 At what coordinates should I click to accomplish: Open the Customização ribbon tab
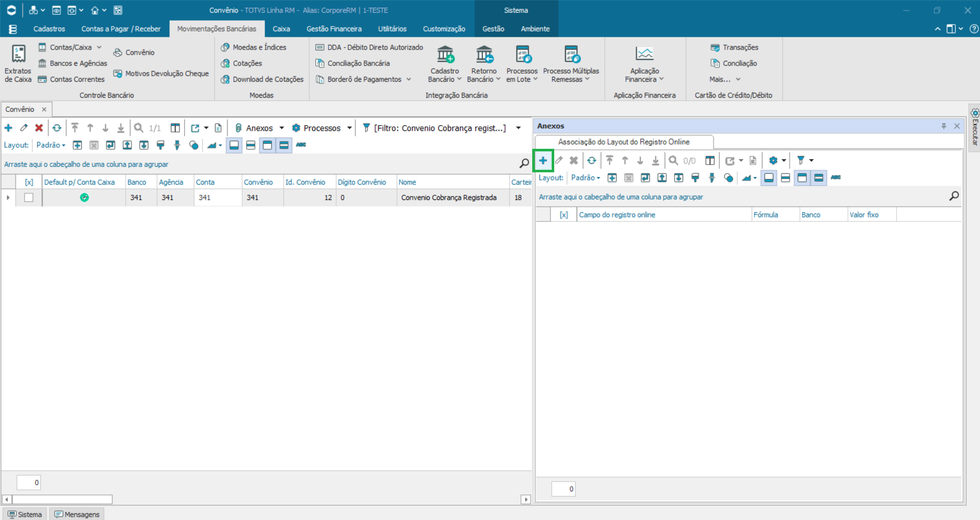click(444, 29)
